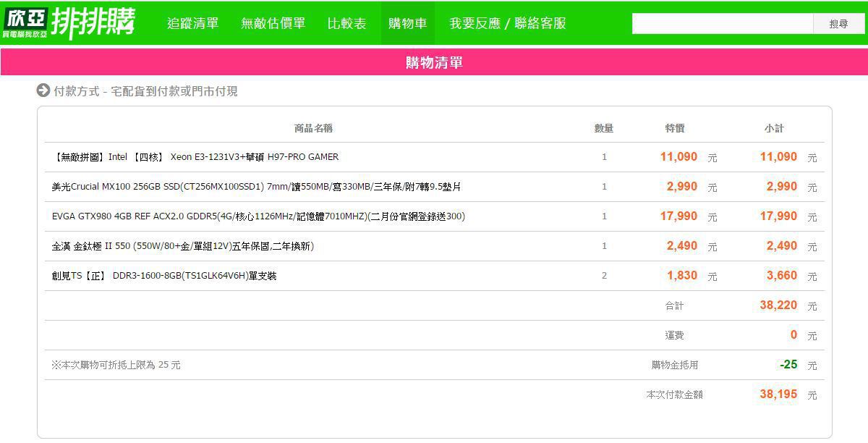Focus the search input field
The height and width of the screenshot is (443, 868).
tap(723, 23)
